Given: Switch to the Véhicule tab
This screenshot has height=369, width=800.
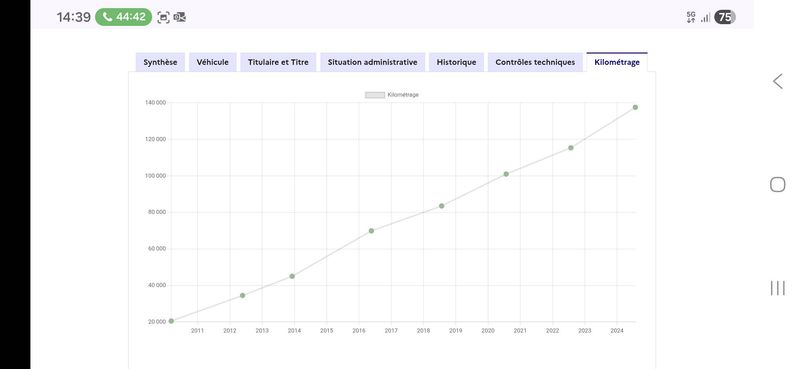Looking at the screenshot, I should pos(213,62).
